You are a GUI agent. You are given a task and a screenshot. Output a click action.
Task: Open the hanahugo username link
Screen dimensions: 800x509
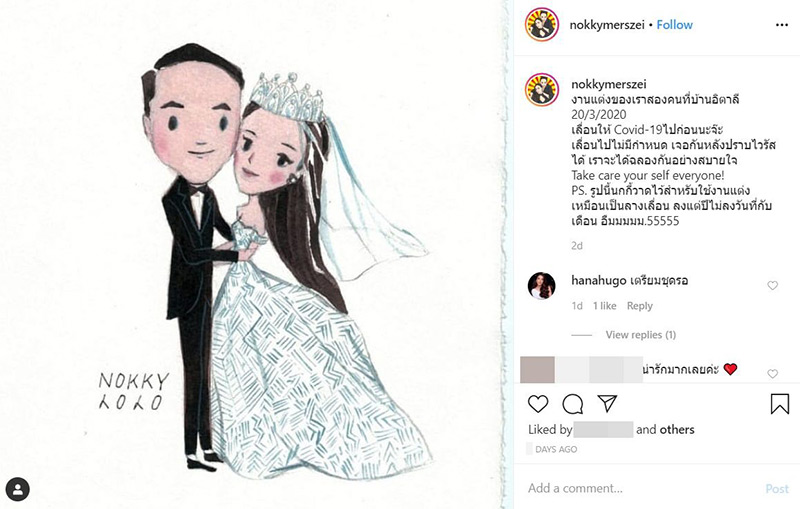[x=598, y=281]
